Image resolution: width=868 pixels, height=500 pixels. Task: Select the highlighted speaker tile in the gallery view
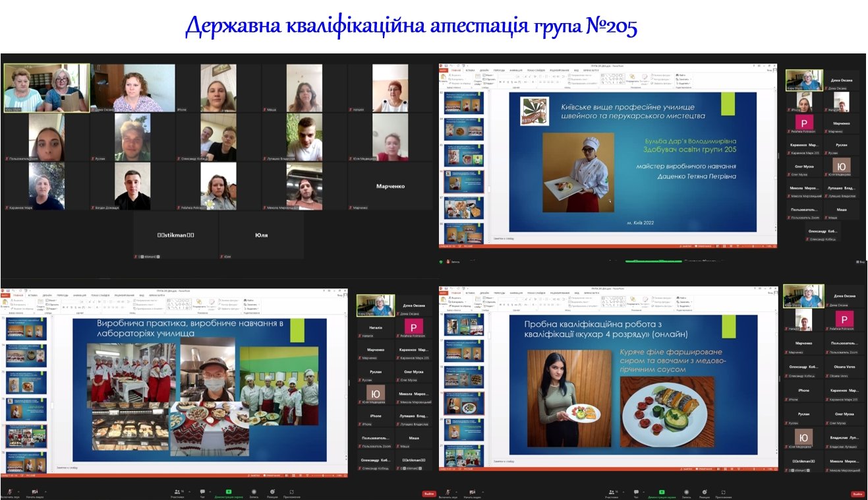46,88
